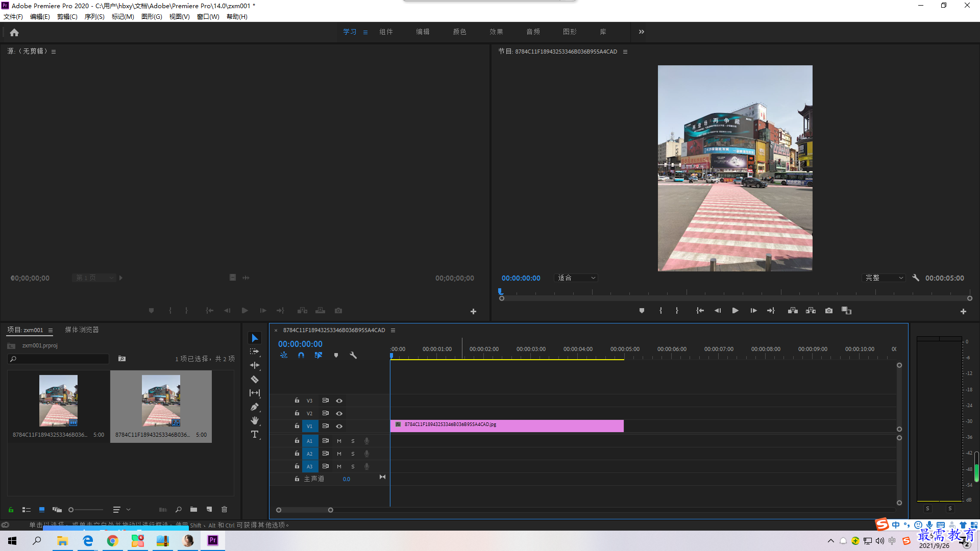Toggle lock on V1 track
Image resolution: width=980 pixels, height=551 pixels.
point(297,426)
